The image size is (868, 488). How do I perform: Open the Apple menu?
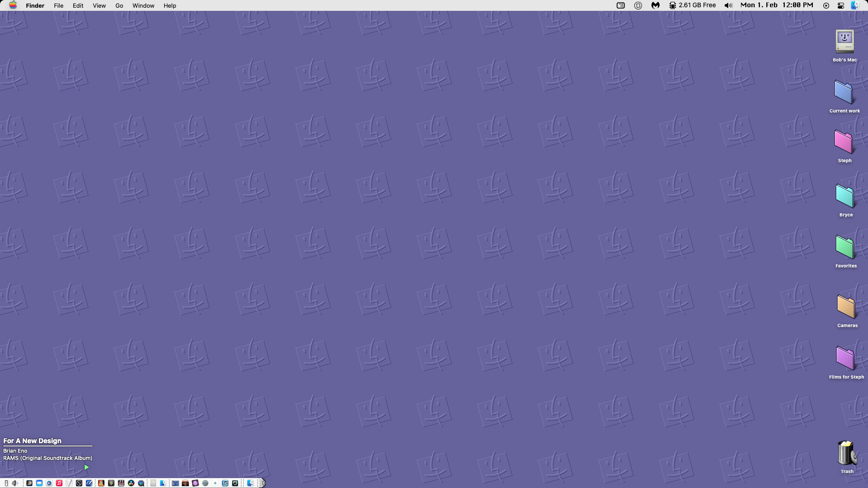pos(13,5)
